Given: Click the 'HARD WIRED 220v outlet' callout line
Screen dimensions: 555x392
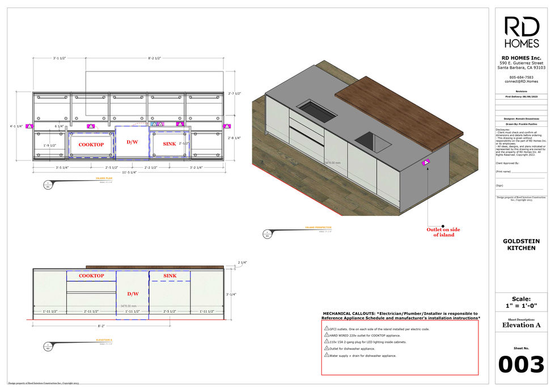Looking at the screenshot, I should pyautogui.click(x=365, y=335).
